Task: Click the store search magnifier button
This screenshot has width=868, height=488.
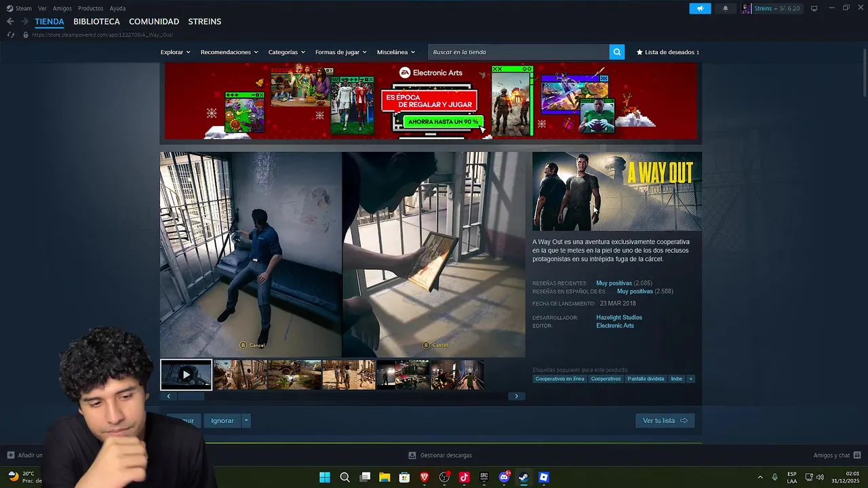Action: tap(616, 52)
